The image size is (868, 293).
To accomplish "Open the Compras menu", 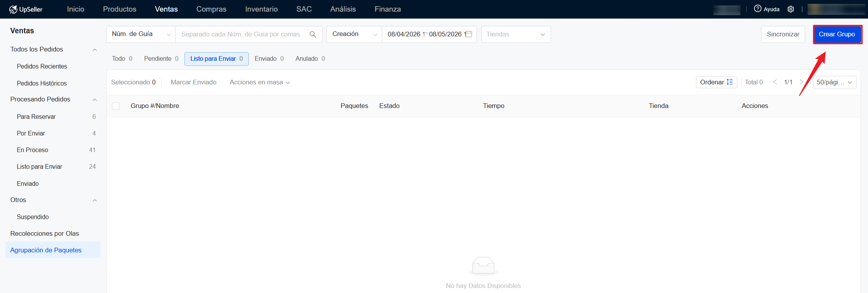I will tap(212, 9).
